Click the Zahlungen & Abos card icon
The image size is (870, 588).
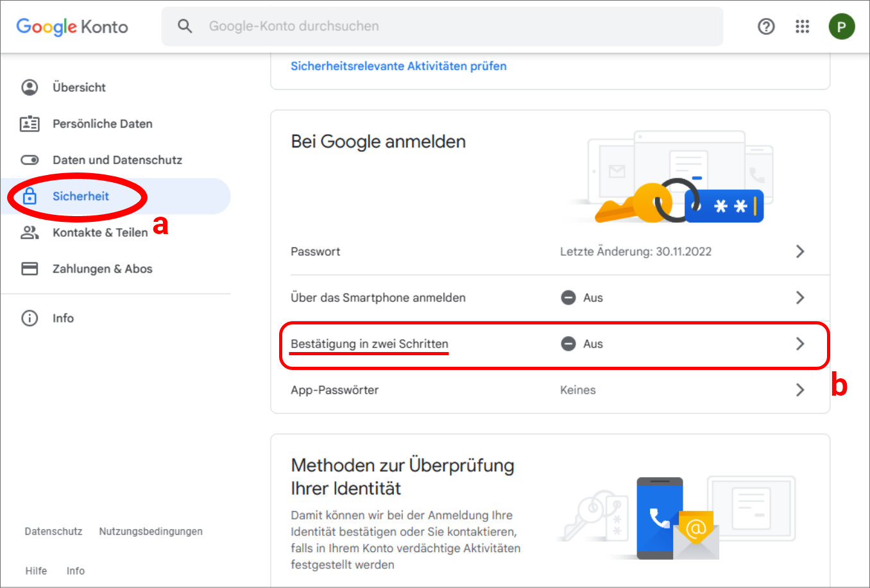pos(30,269)
